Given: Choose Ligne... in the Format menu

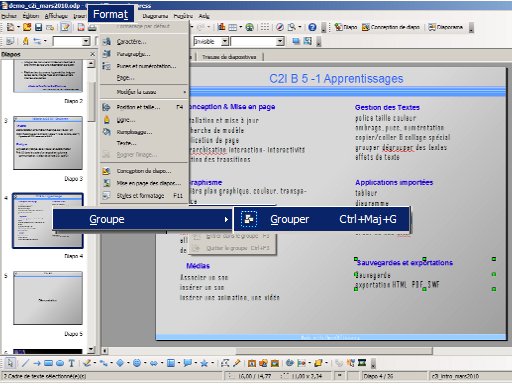Looking at the screenshot, I should click(x=144, y=120).
